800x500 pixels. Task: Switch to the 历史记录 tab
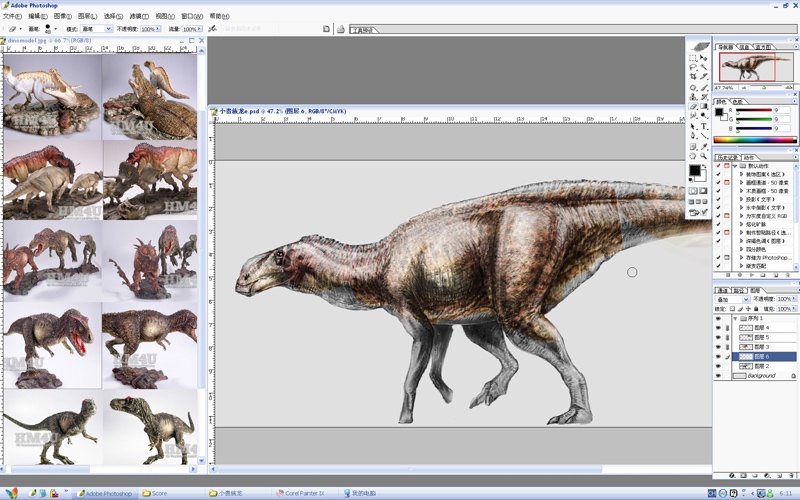click(727, 157)
